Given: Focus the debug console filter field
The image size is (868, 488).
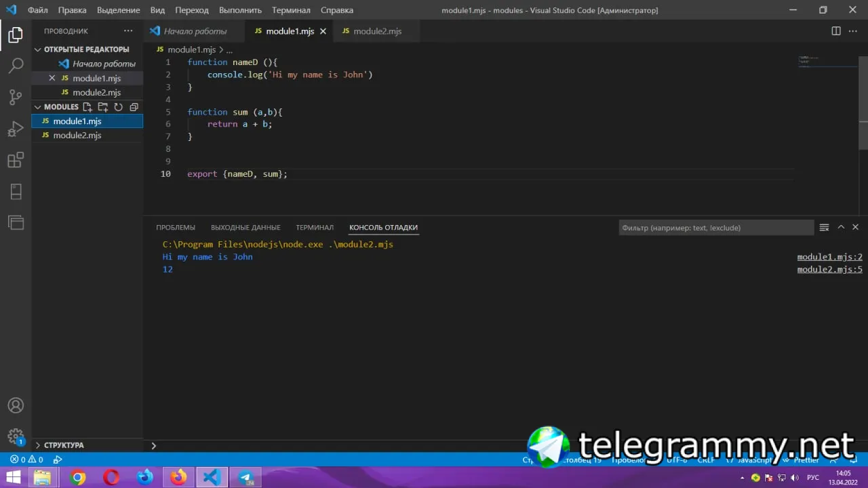Looking at the screenshot, I should click(716, 228).
